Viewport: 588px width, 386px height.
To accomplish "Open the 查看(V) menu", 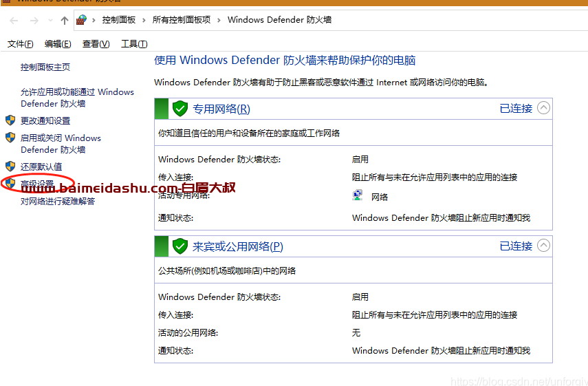I will (96, 44).
